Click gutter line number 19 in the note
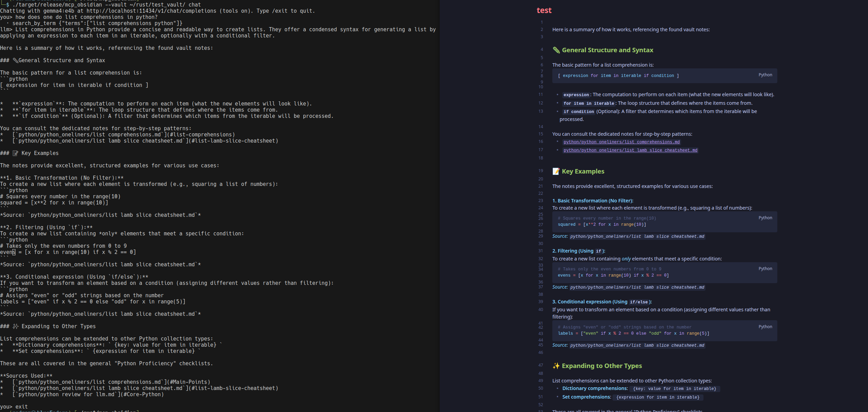868x412 pixels. pyautogui.click(x=541, y=171)
